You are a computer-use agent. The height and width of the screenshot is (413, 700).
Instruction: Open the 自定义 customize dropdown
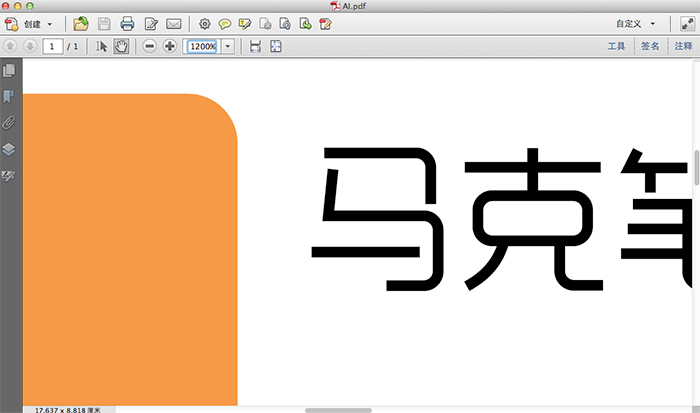[x=635, y=24]
